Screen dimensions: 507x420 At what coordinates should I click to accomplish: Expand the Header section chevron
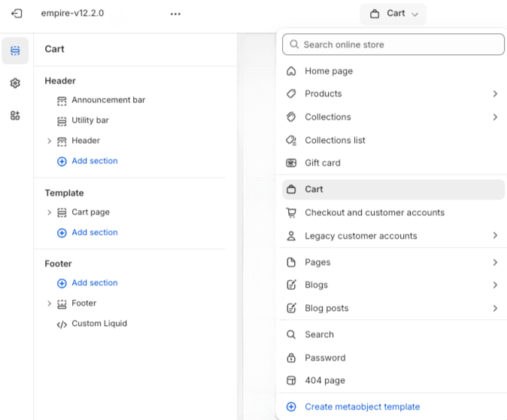(x=49, y=141)
